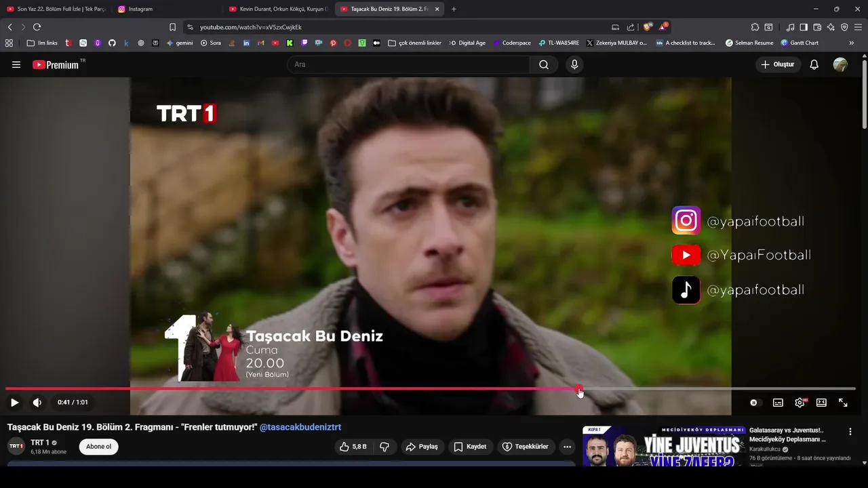Open the gemini bookmark

(180, 43)
